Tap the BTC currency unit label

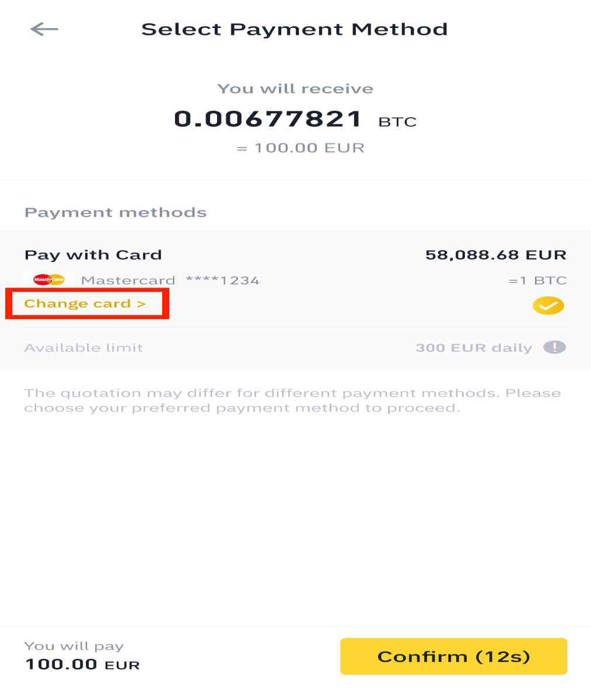[x=397, y=122]
